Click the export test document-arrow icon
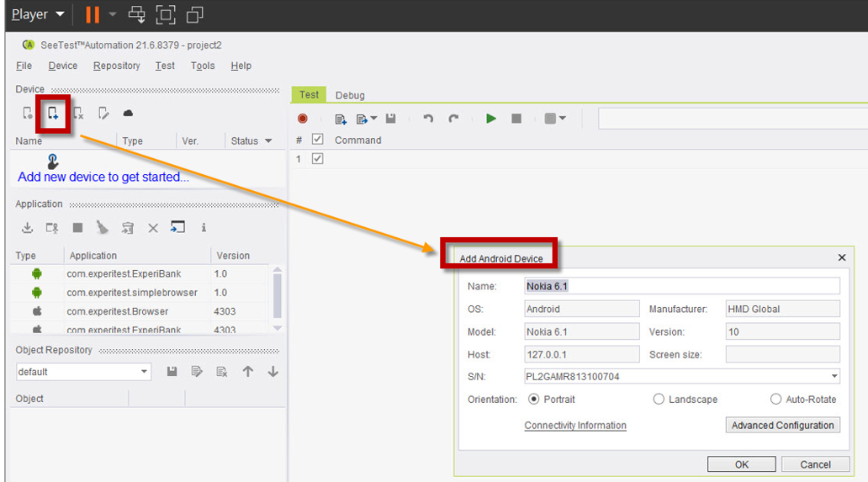This screenshot has width=868, height=482. point(362,119)
